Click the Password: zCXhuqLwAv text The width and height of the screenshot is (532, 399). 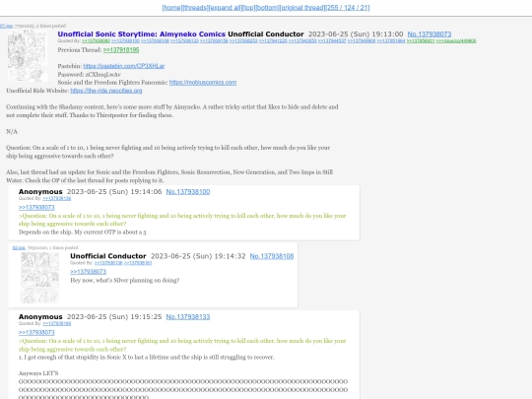(x=90, y=74)
